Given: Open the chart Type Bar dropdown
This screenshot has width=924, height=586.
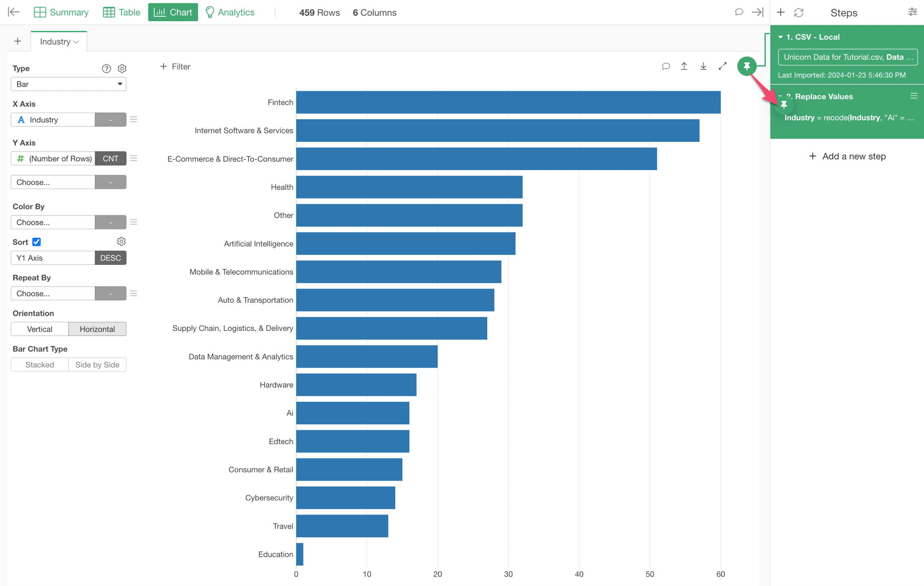Looking at the screenshot, I should tap(68, 84).
